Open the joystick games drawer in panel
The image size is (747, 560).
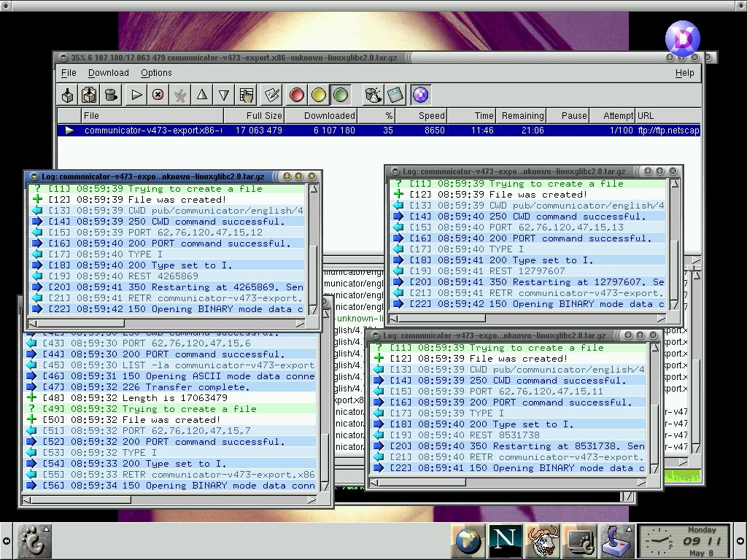click(616, 540)
